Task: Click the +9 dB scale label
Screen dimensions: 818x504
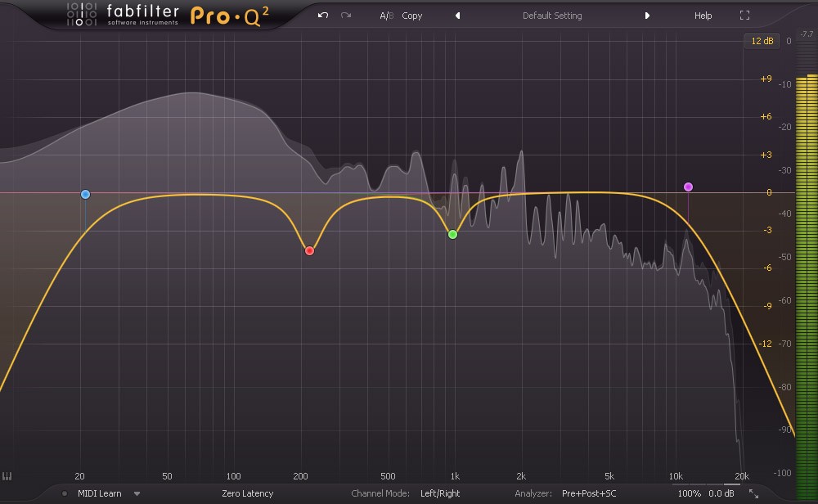Action: point(766,79)
